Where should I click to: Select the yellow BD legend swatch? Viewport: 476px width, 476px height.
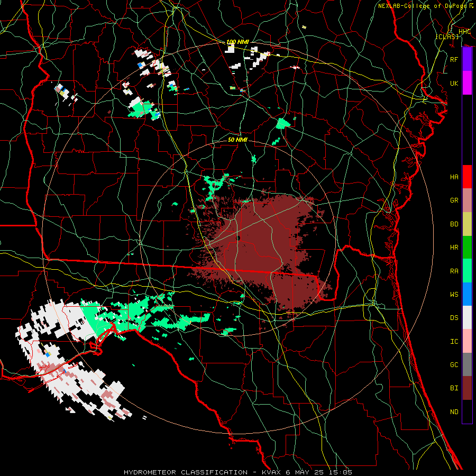click(x=467, y=224)
